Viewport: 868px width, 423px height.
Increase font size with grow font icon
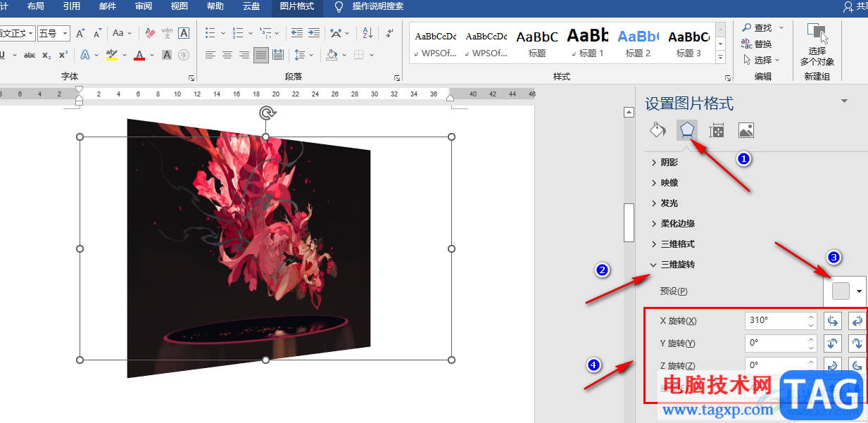(80, 33)
